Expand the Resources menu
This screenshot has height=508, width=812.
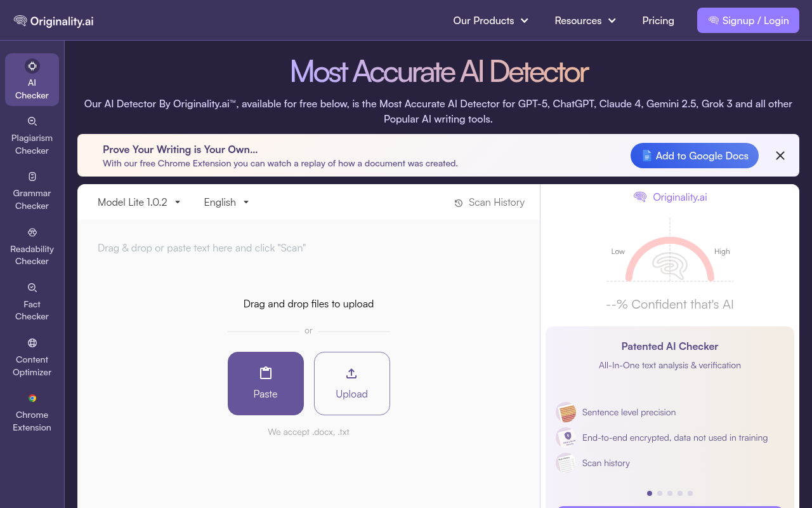click(584, 20)
